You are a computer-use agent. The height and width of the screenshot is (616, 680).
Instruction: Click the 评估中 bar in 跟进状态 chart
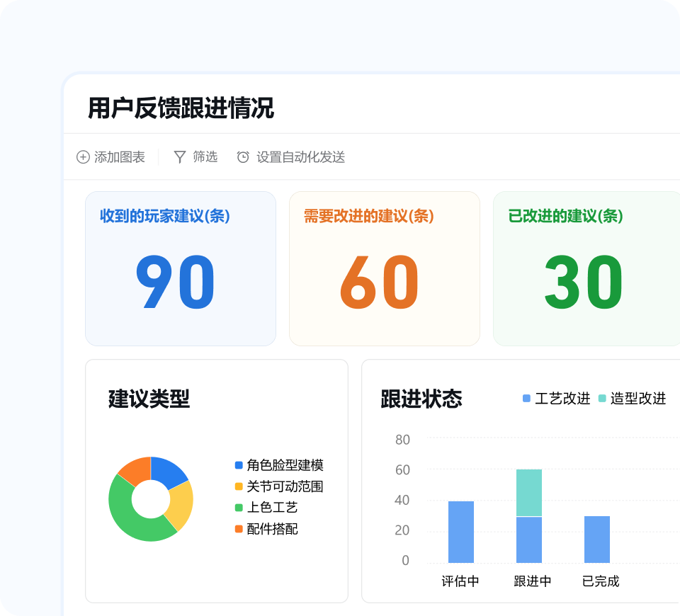pyautogui.click(x=461, y=531)
